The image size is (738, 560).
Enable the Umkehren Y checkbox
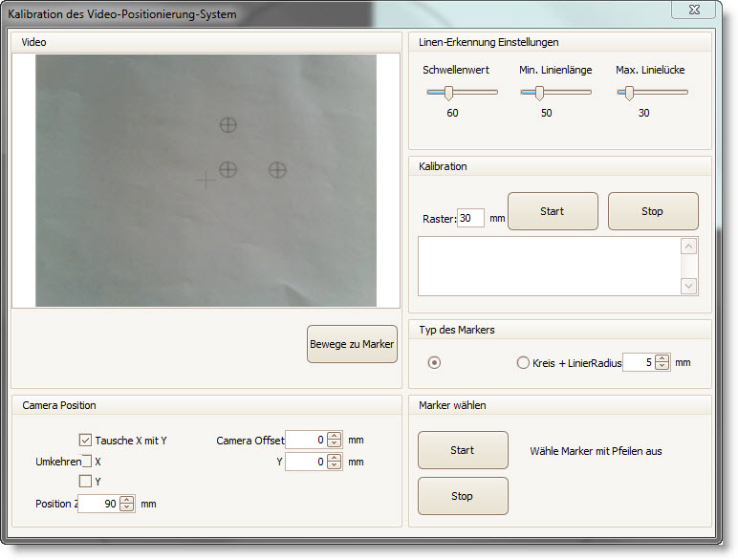tap(85, 482)
